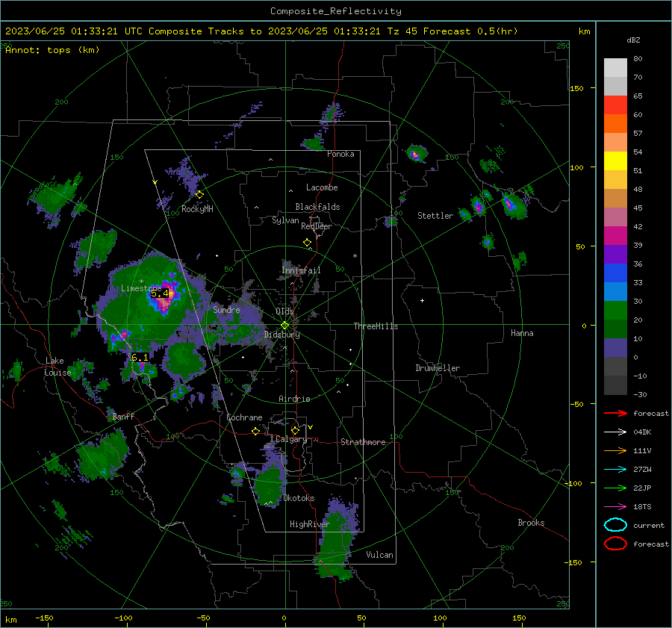
Task: Click the Limestone label
Action: point(141,288)
